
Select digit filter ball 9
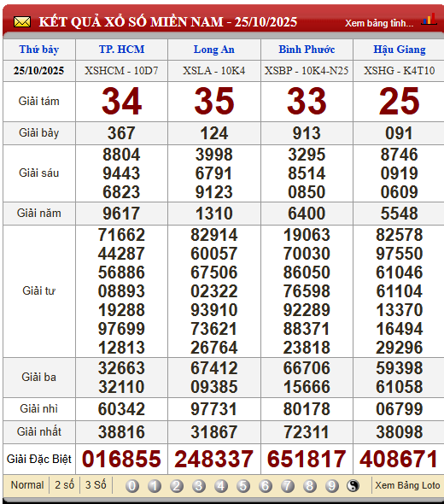(332, 486)
